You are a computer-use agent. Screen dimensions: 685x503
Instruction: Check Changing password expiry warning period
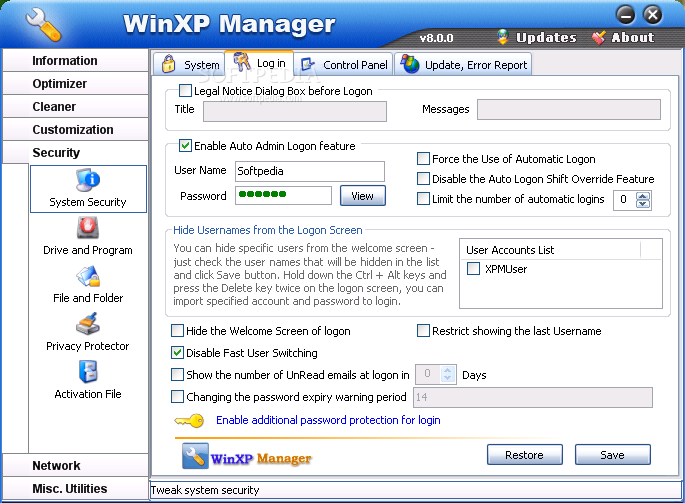(177, 396)
